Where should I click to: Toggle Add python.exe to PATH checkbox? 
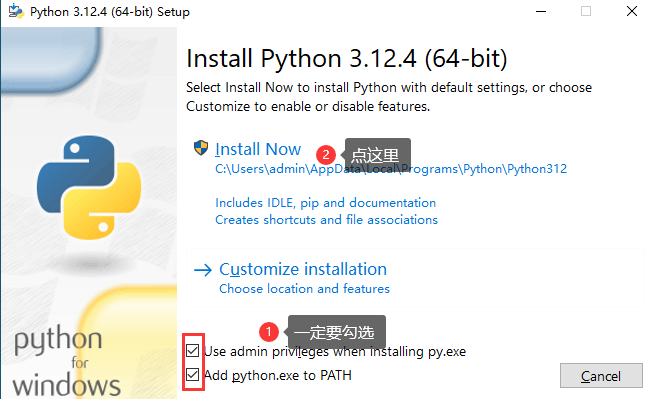tap(192, 374)
